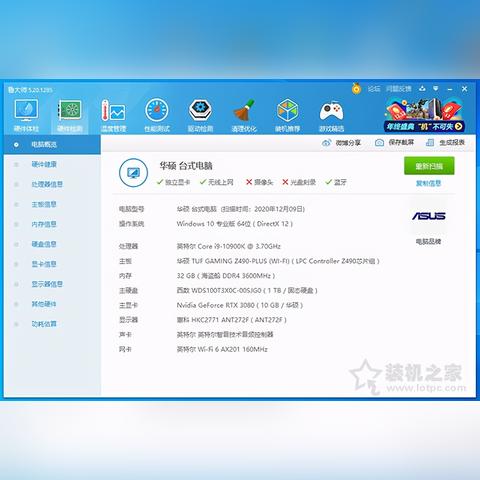
Task: Click the promotional banner ad at top right
Action: point(424,115)
